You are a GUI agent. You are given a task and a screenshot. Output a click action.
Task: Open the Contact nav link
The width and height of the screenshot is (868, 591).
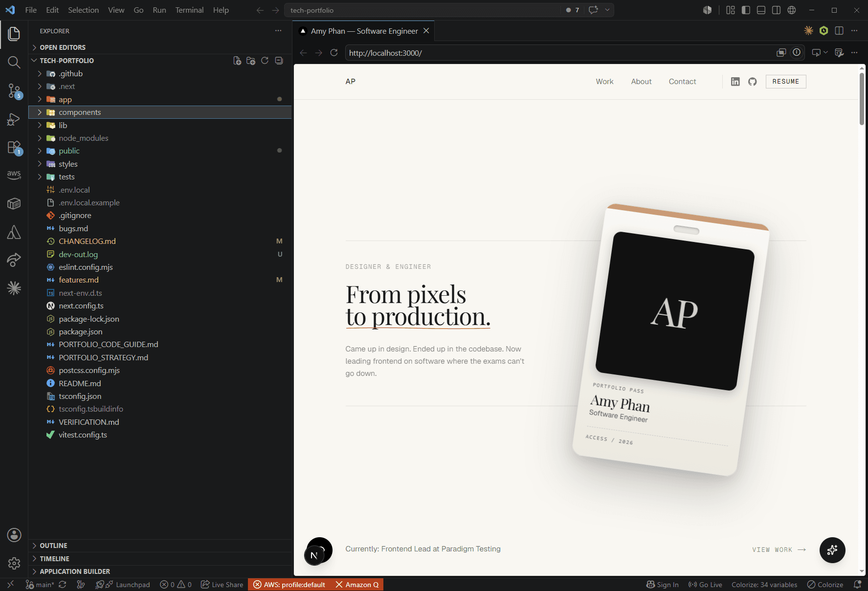pyautogui.click(x=682, y=82)
